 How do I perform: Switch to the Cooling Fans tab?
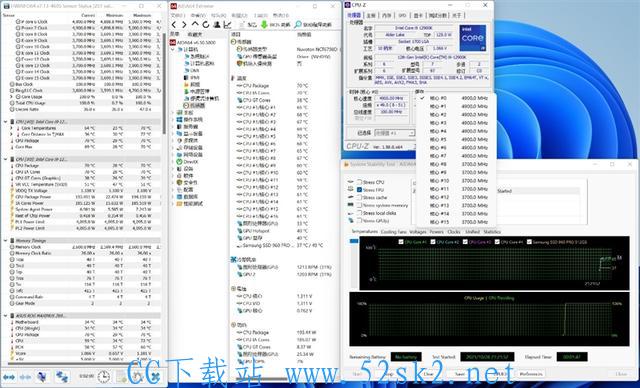[393, 232]
